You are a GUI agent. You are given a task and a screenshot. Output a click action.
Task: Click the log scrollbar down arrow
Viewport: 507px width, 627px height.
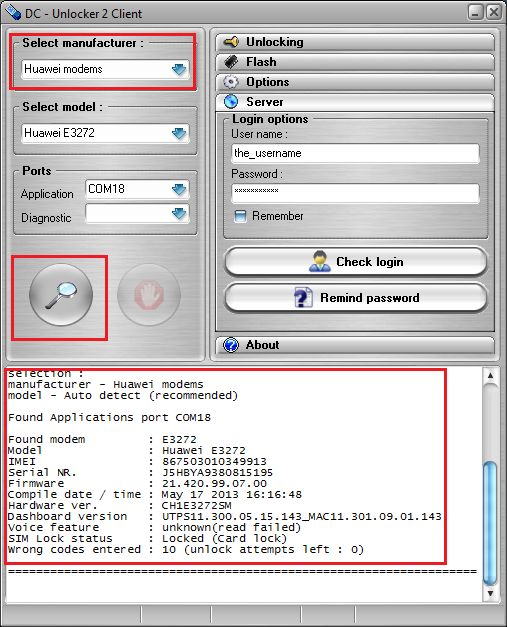click(490, 593)
